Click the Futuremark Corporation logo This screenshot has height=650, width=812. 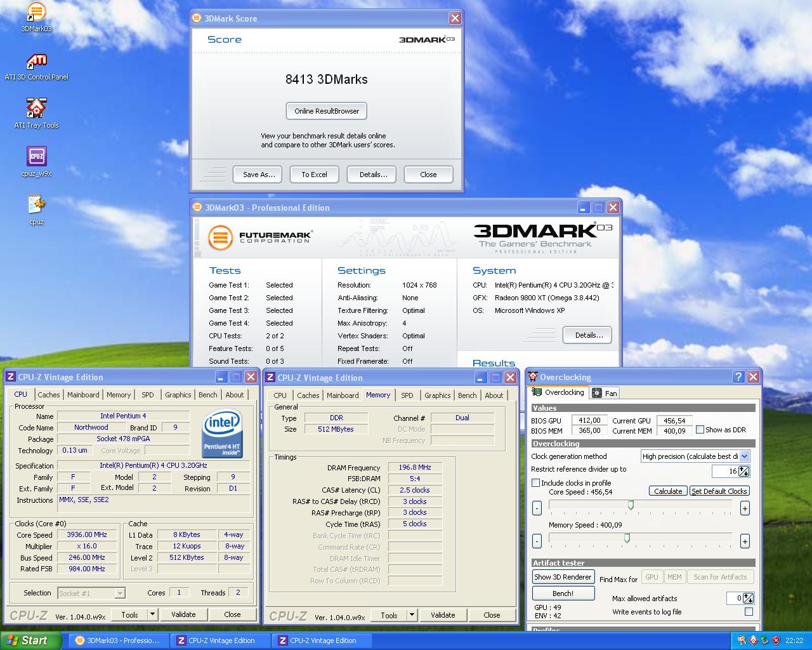pyautogui.click(x=260, y=238)
